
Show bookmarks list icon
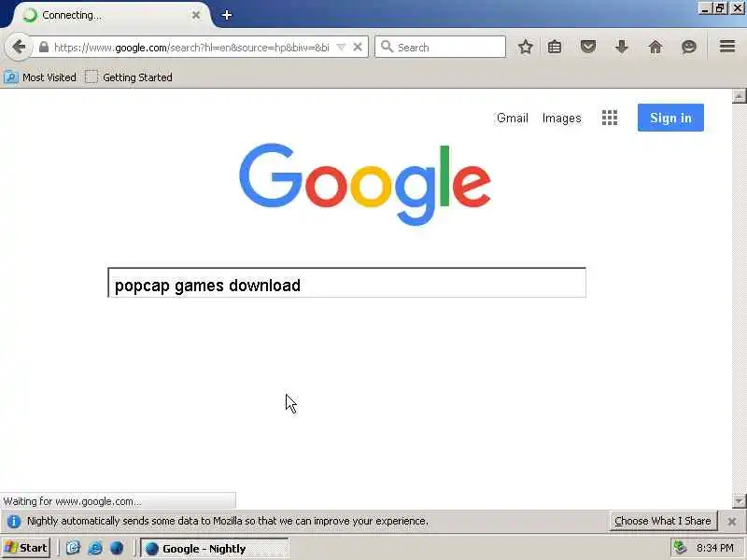click(555, 47)
